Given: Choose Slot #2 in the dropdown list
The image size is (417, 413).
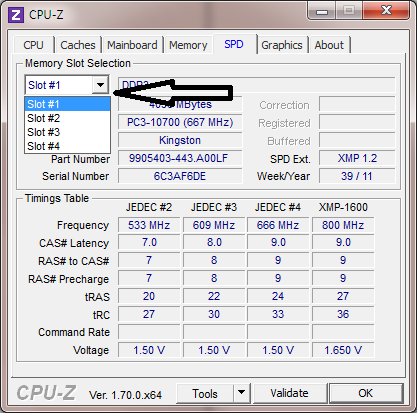Looking at the screenshot, I should (67, 118).
